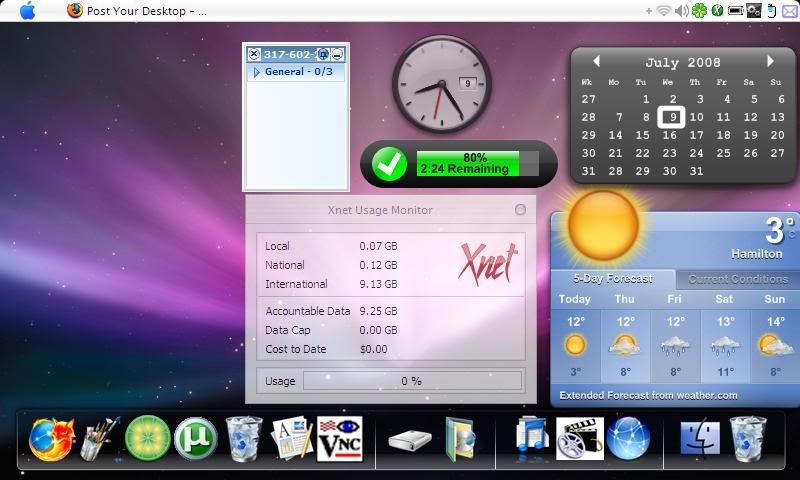Screen dimensions: 800x480
Task: Go to previous month in calendar
Action: [x=596, y=62]
